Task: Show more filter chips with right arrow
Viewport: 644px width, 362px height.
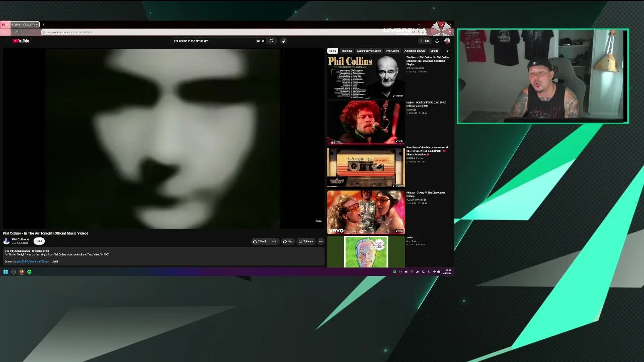Action: (x=447, y=51)
